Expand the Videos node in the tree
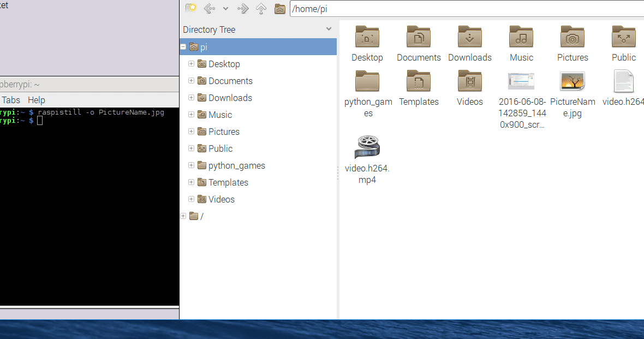644x339 pixels. coord(191,199)
